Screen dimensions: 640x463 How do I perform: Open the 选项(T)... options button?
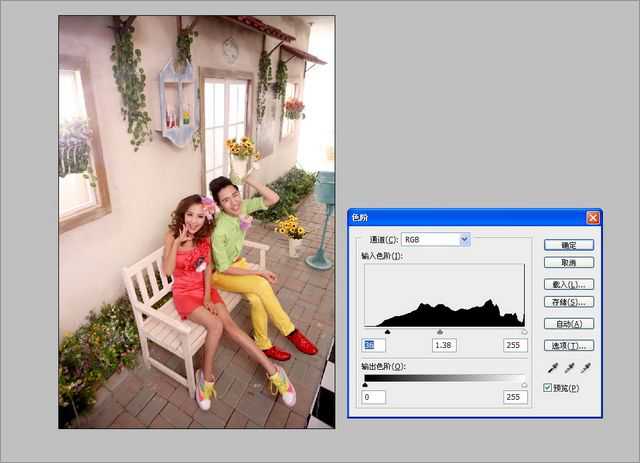click(x=569, y=346)
